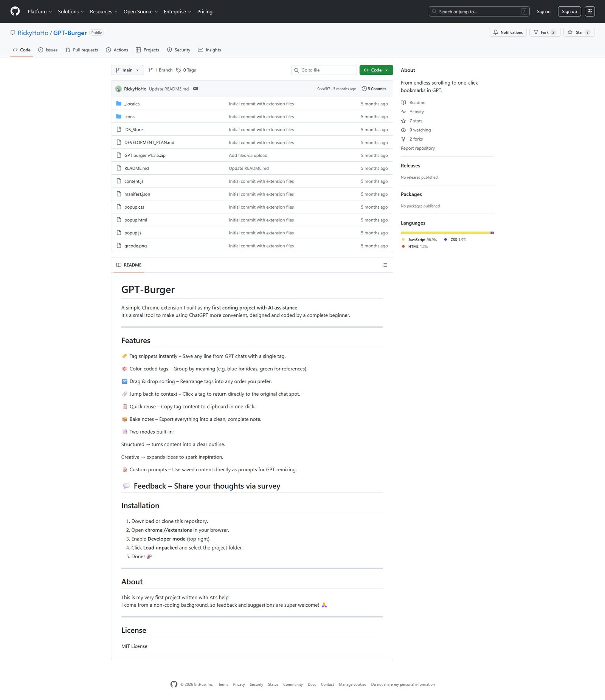
Task: Click the Star icon button
Action: click(570, 33)
